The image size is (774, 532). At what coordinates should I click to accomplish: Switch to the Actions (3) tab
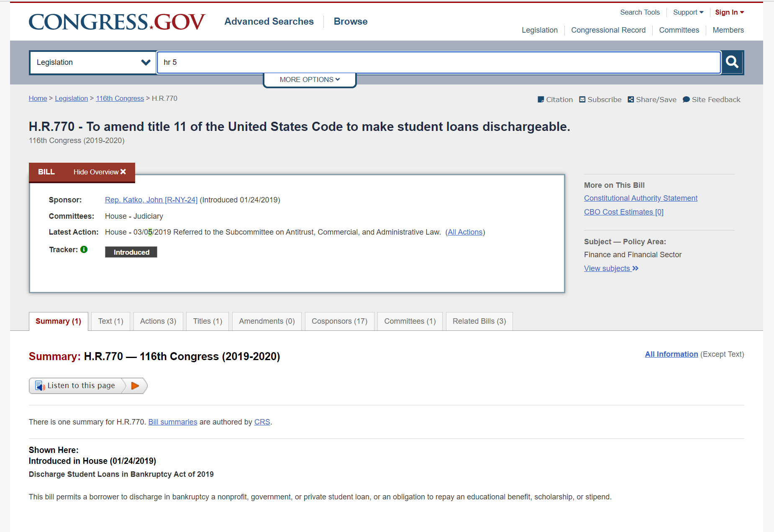[x=158, y=321]
